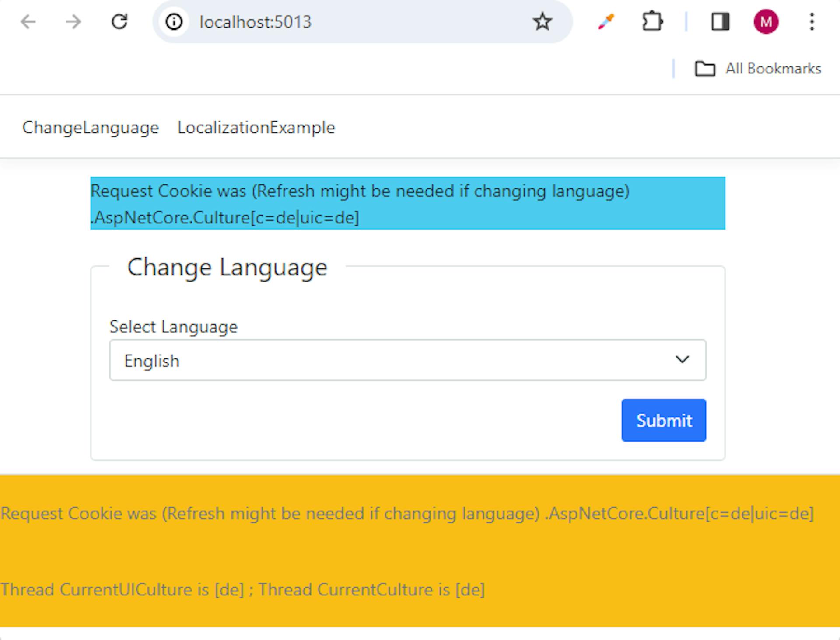Open the three-dot browser menu
The height and width of the screenshot is (640, 840).
(812, 22)
